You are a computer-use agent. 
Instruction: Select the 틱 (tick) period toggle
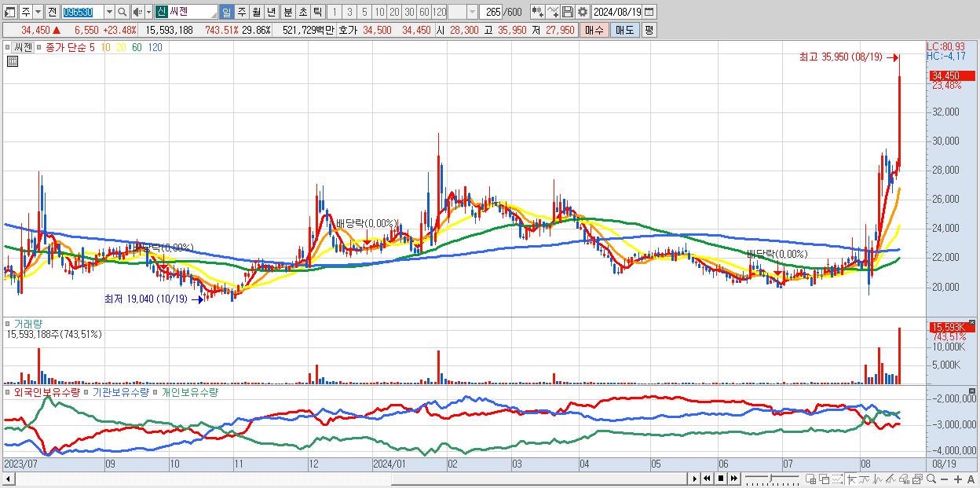coord(316,12)
